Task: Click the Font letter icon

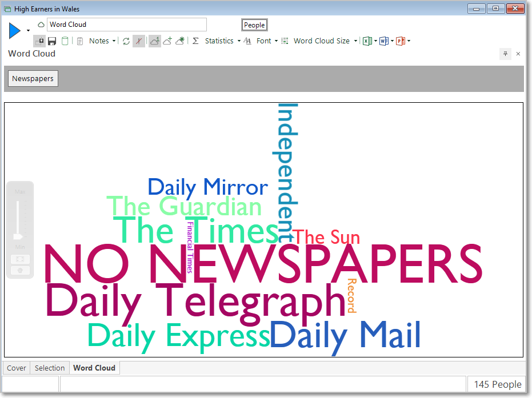Action: pos(247,41)
